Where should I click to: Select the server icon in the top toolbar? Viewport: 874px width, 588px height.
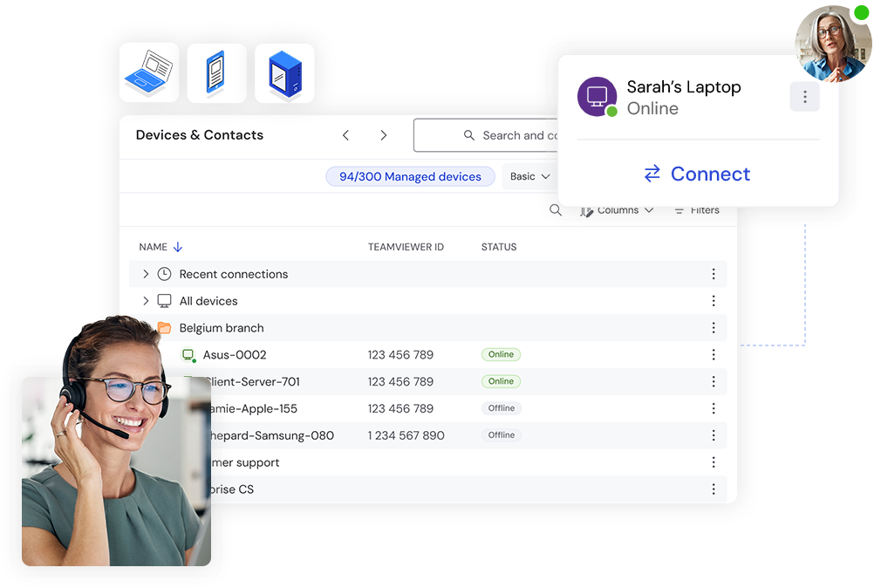point(283,72)
